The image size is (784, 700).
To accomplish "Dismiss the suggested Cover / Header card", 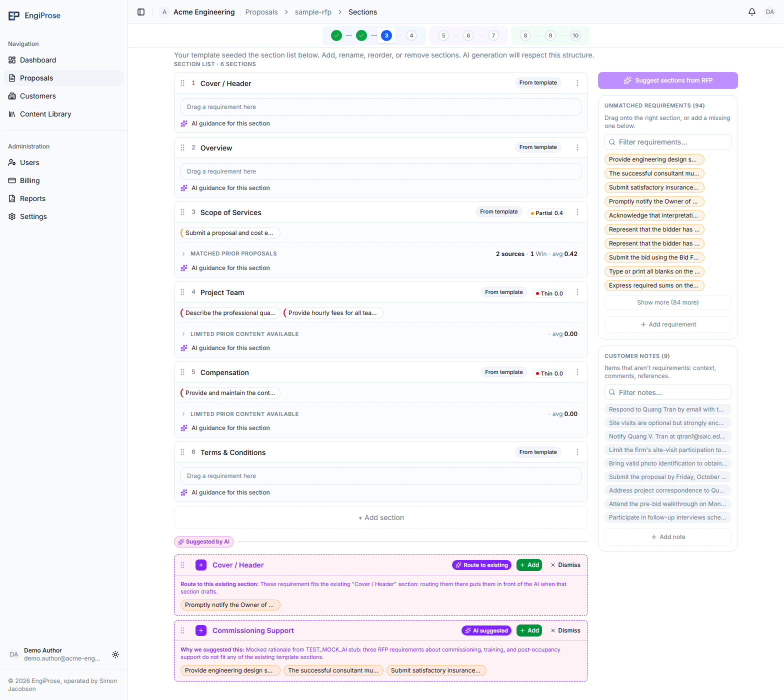I will tap(565, 565).
